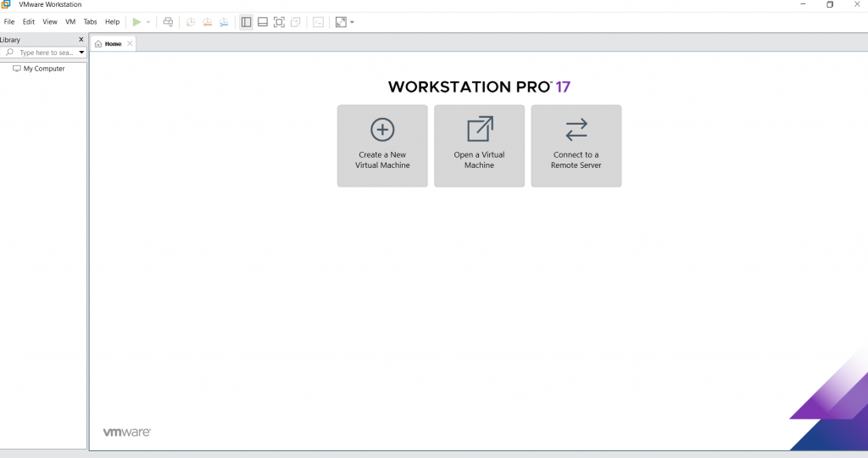Open the Tabs menu
Image resolution: width=868 pixels, height=458 pixels.
tap(90, 22)
